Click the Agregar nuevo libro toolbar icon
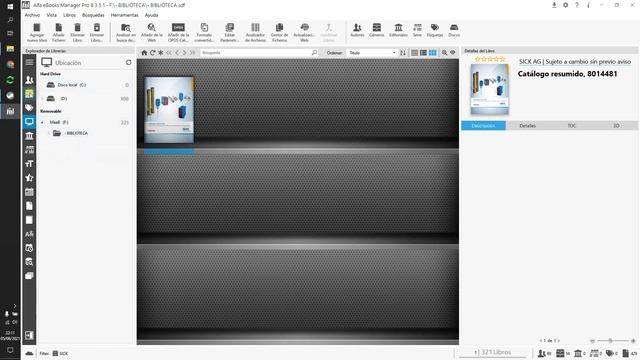This screenshot has width=640, height=360. point(37,32)
